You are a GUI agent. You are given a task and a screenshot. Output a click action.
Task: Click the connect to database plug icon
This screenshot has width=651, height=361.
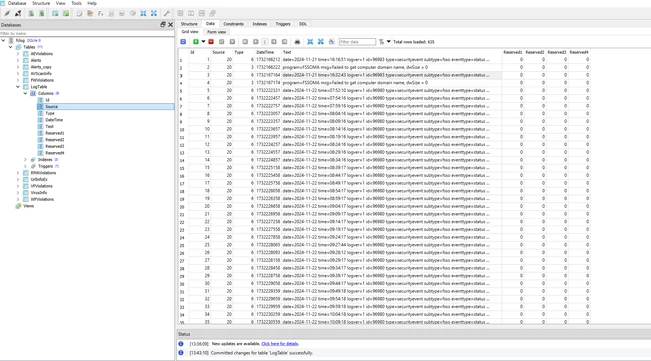[7, 13]
